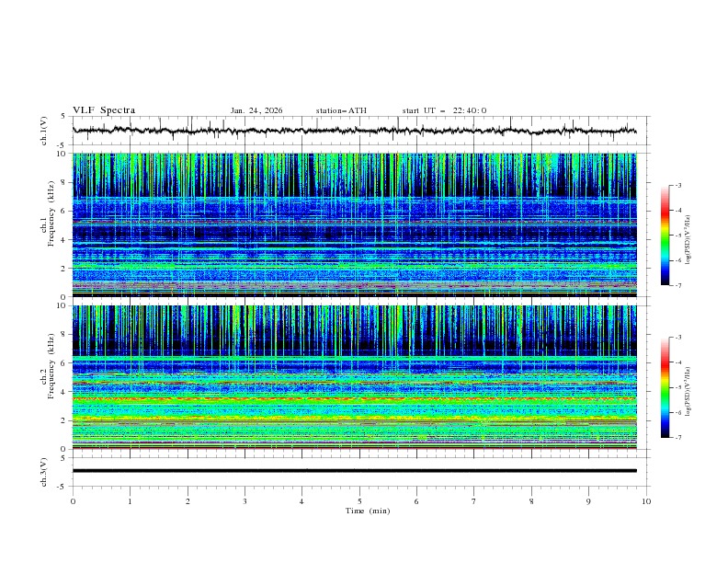Click the 7 minute tick on time axis
Screen dimensions: 728x563
pyautogui.click(x=474, y=500)
